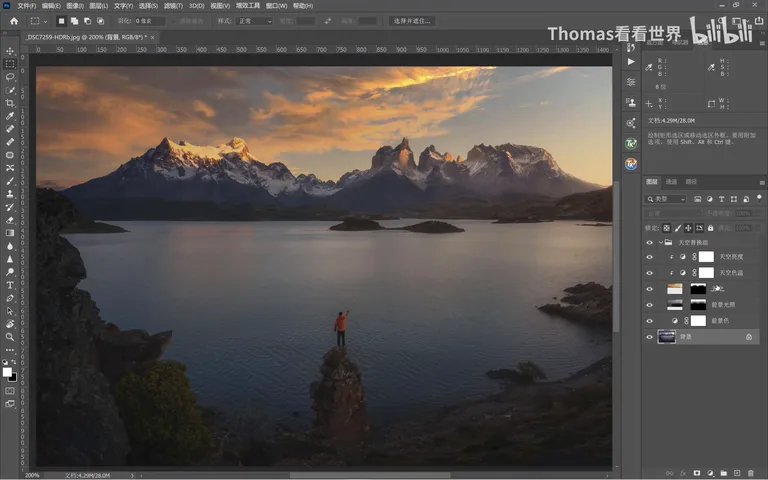Select the Move tool
This screenshot has width=768, height=480.
pyautogui.click(x=10, y=51)
